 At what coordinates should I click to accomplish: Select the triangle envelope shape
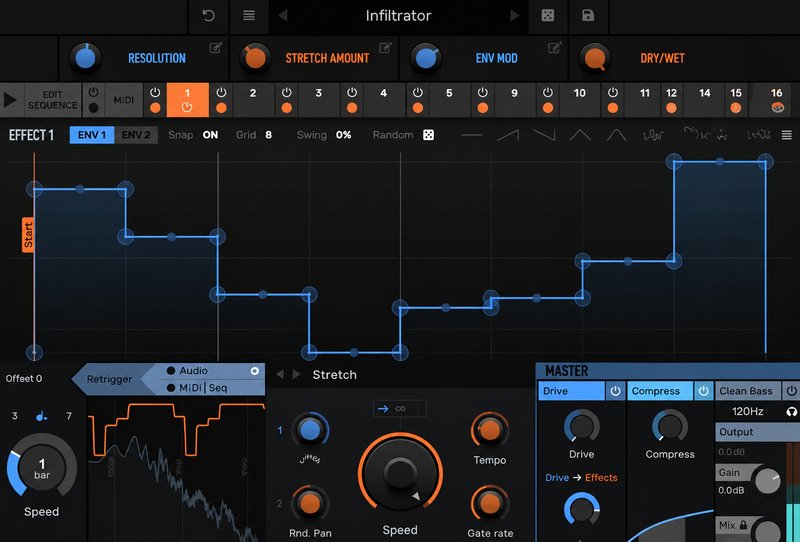click(580, 135)
